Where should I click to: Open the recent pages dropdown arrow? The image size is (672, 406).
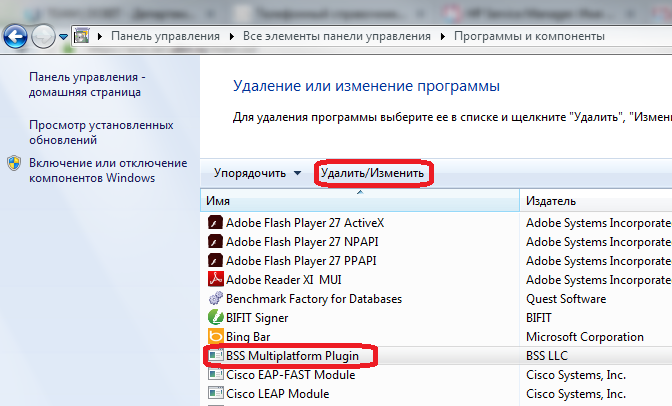coord(63,37)
